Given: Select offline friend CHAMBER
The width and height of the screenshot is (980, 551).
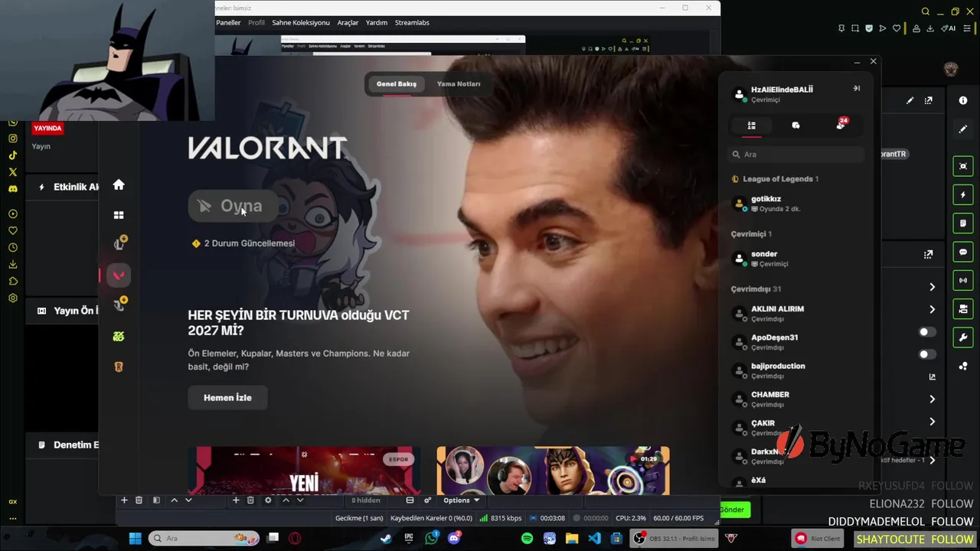Looking at the screenshot, I should (x=796, y=399).
